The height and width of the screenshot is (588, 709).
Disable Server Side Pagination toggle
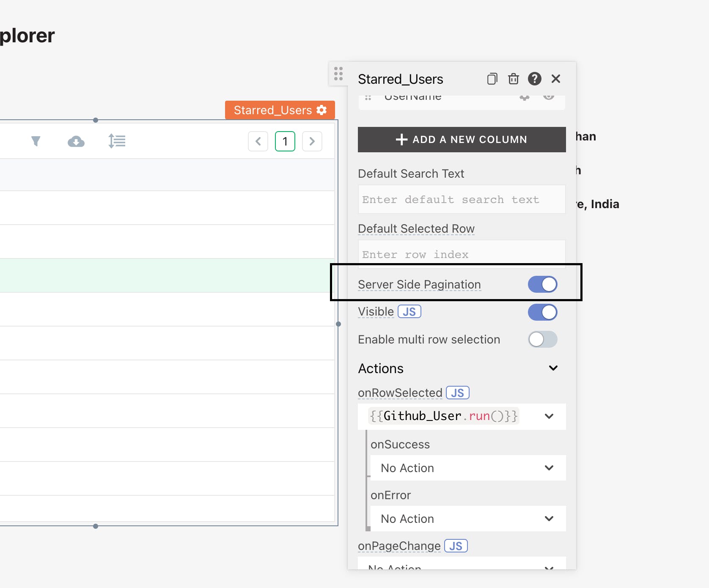tap(542, 285)
